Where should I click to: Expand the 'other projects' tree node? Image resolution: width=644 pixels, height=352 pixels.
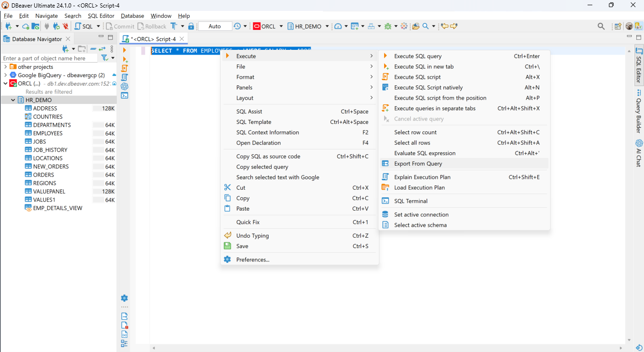pos(5,67)
